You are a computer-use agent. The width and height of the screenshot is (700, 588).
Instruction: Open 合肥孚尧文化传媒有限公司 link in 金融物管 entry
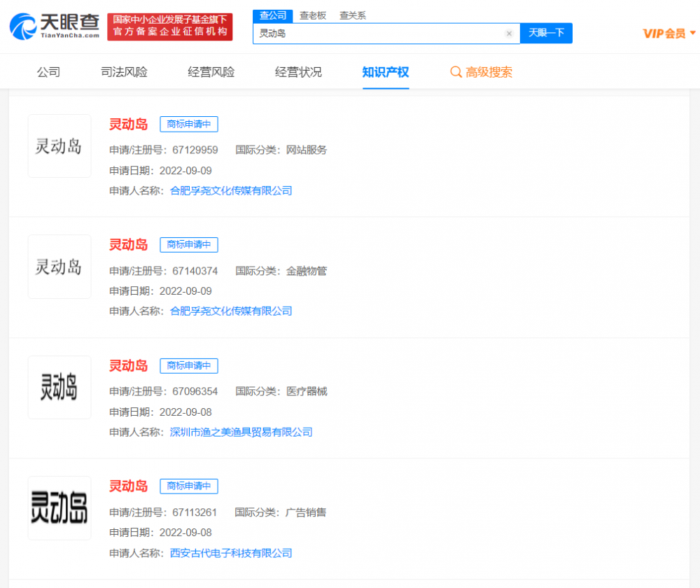coord(231,311)
